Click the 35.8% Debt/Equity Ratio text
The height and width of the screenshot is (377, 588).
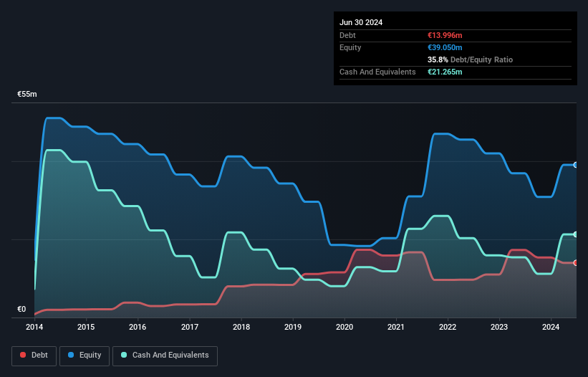tap(471, 59)
